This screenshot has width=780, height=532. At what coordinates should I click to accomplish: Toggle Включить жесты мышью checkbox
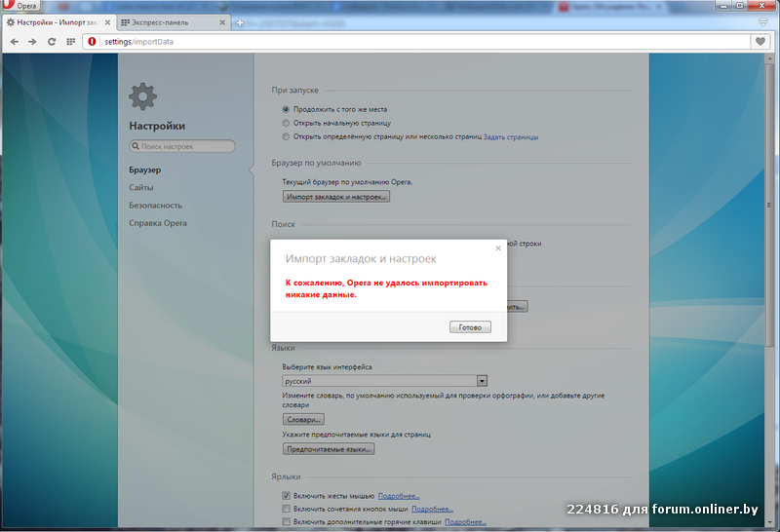click(286, 496)
